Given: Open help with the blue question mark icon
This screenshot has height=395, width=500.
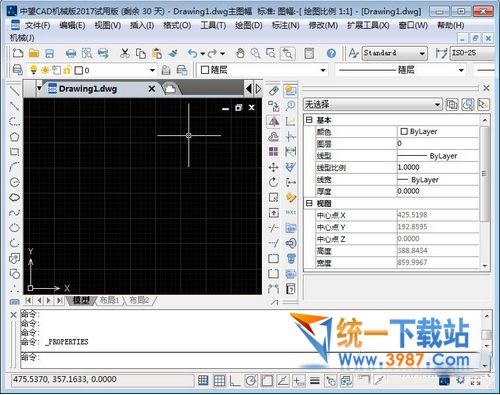Looking at the screenshot, I should tap(331, 53).
